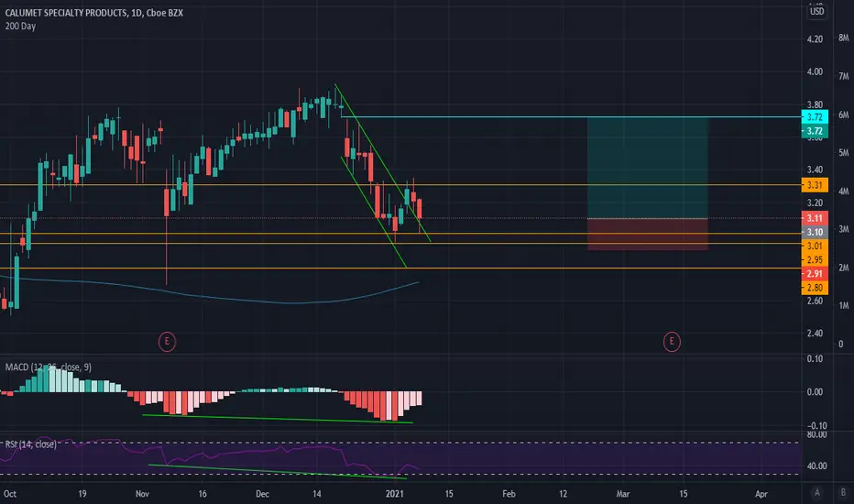This screenshot has width=854, height=504.
Task: Click the Nov date axis label
Action: pos(142,494)
